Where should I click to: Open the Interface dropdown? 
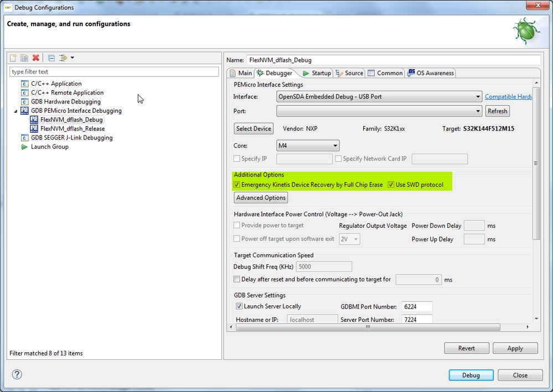[x=379, y=97]
